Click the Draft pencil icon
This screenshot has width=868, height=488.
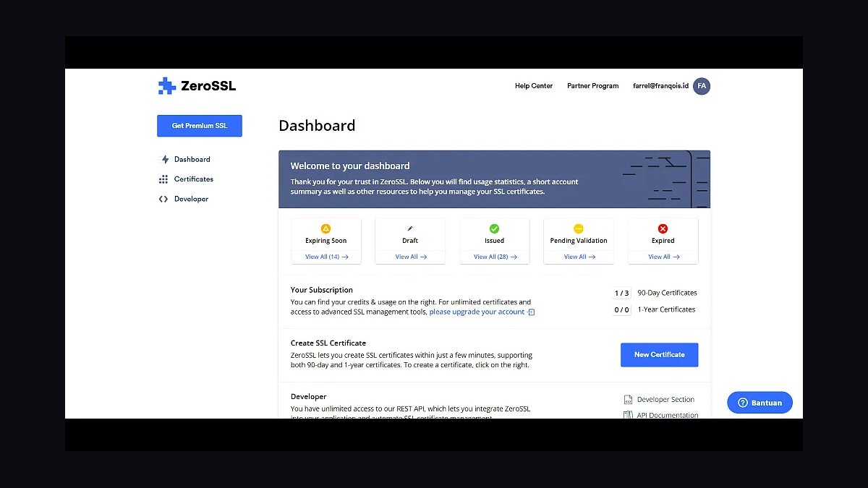[x=410, y=228]
